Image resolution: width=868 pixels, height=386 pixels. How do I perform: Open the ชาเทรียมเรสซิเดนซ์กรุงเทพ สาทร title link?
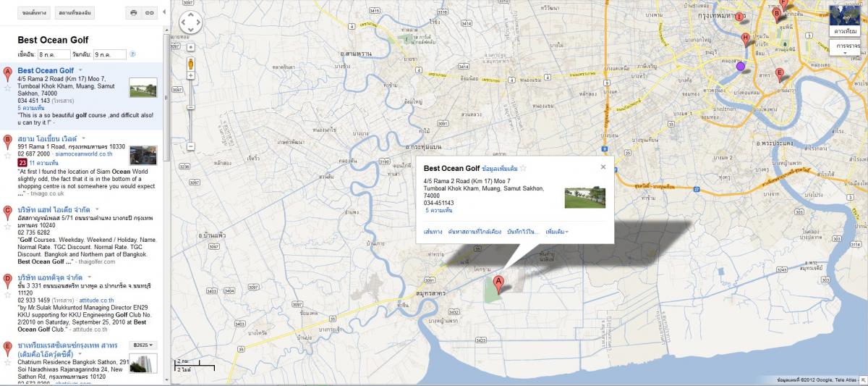[67, 350]
